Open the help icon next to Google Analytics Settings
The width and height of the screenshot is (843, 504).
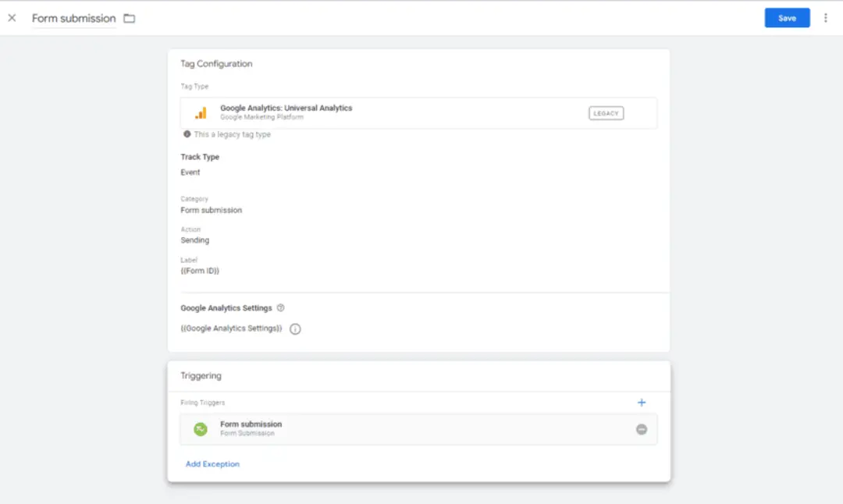click(281, 308)
